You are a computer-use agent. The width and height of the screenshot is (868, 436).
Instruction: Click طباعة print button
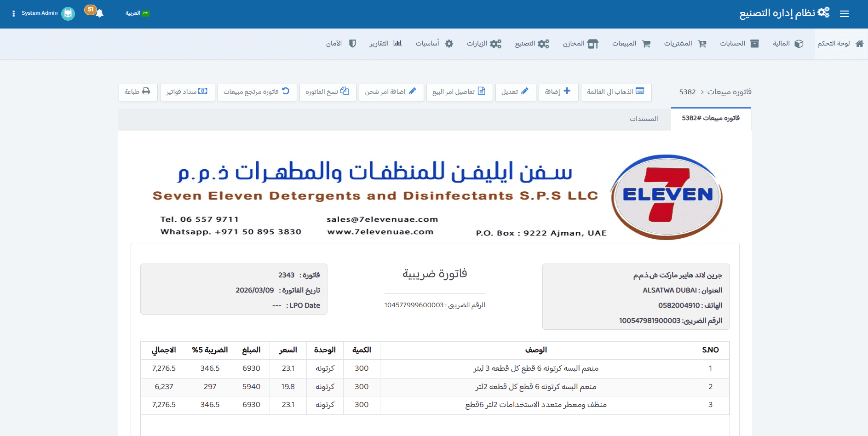click(138, 92)
